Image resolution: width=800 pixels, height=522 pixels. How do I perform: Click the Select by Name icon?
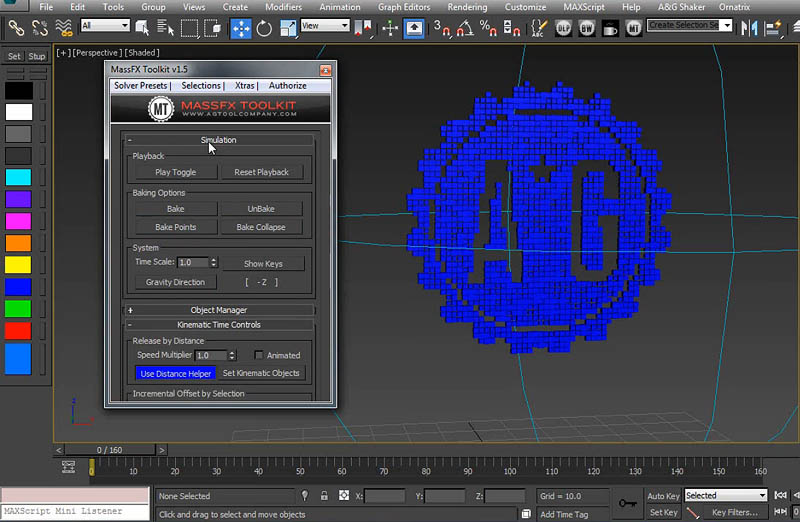165,27
